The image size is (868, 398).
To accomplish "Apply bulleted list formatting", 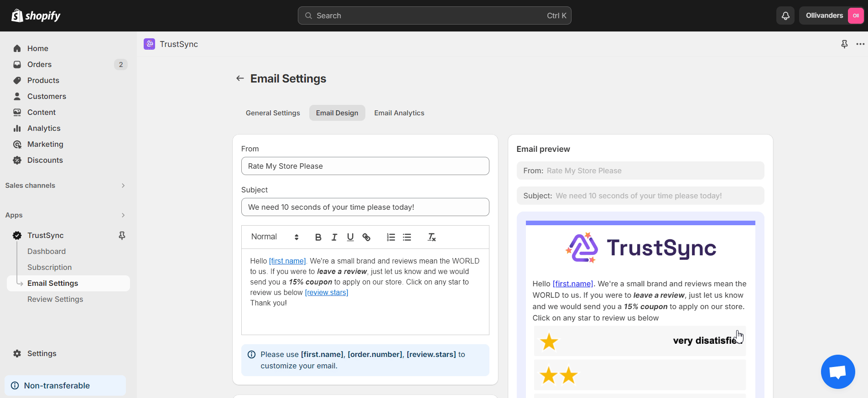I will [x=407, y=237].
